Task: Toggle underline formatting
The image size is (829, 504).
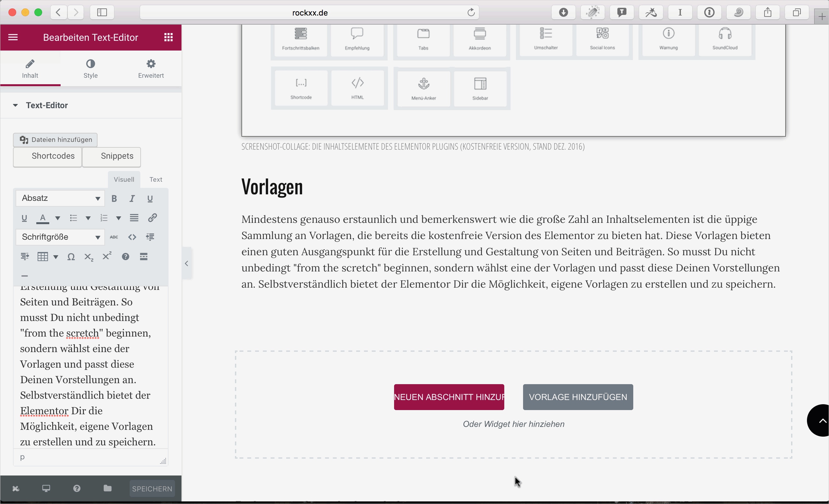Action: click(150, 199)
